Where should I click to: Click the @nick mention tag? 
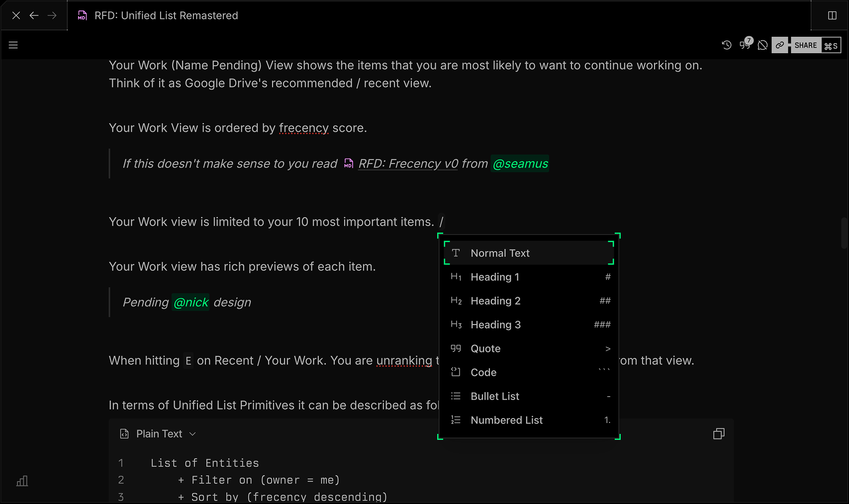pos(191,302)
